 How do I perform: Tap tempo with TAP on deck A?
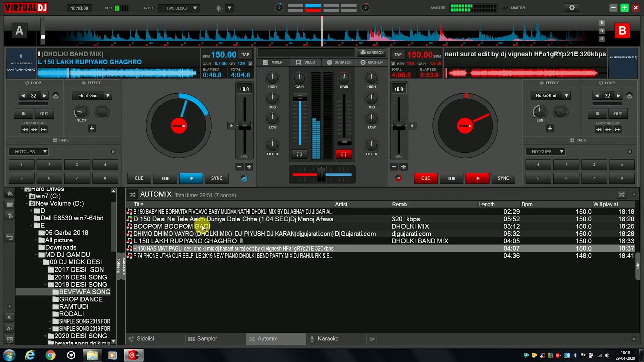coord(245,55)
